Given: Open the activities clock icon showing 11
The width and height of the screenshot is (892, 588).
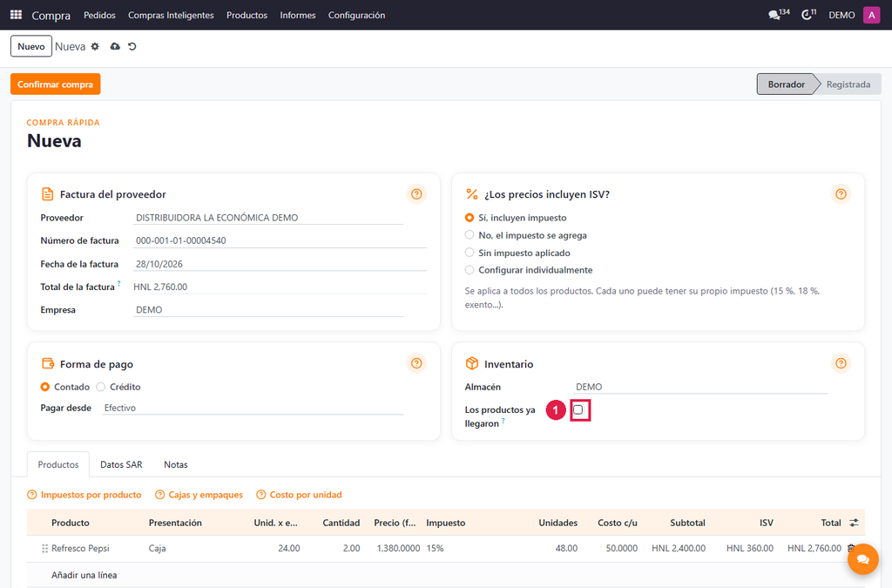Looking at the screenshot, I should pos(808,15).
